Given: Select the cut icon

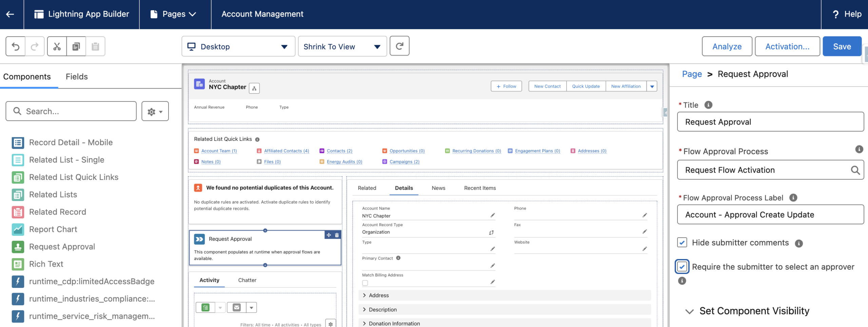Looking at the screenshot, I should click(57, 46).
